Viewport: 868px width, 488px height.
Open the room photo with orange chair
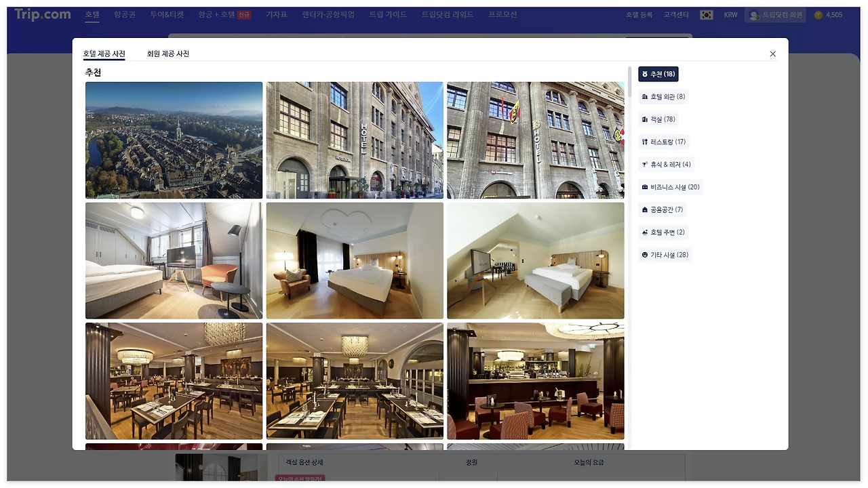click(174, 261)
